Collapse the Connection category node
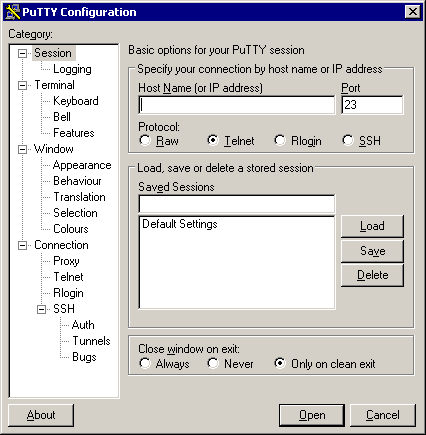426x435 pixels. [22, 245]
